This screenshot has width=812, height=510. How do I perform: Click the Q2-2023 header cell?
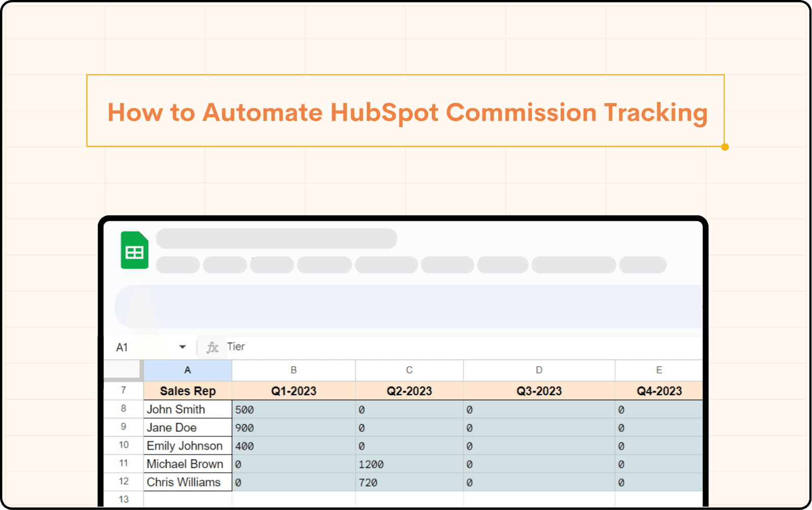point(409,391)
